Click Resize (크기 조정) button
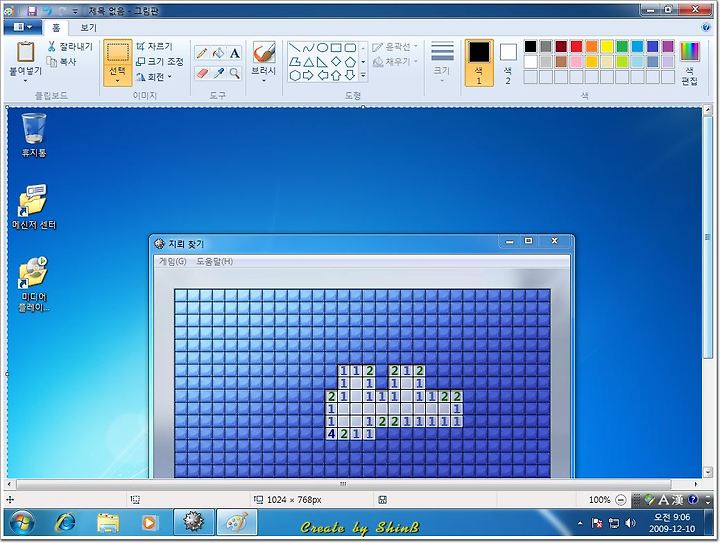The width and height of the screenshot is (720, 543). click(160, 61)
